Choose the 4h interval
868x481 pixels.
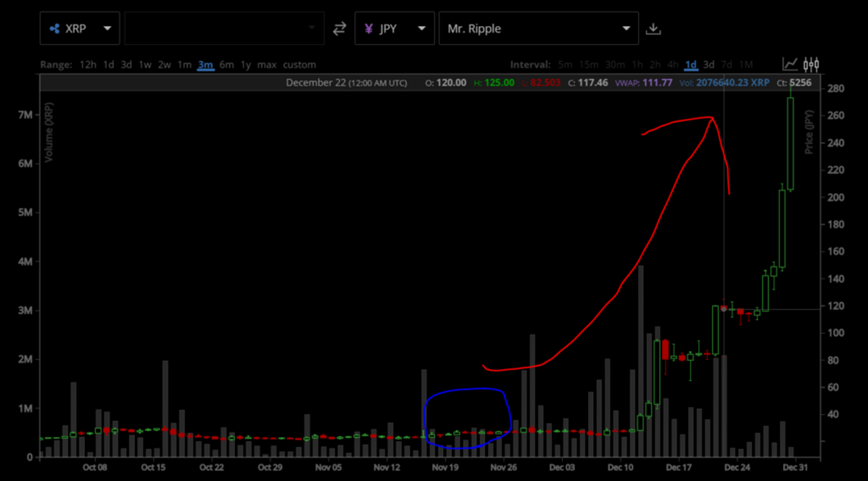coord(673,65)
